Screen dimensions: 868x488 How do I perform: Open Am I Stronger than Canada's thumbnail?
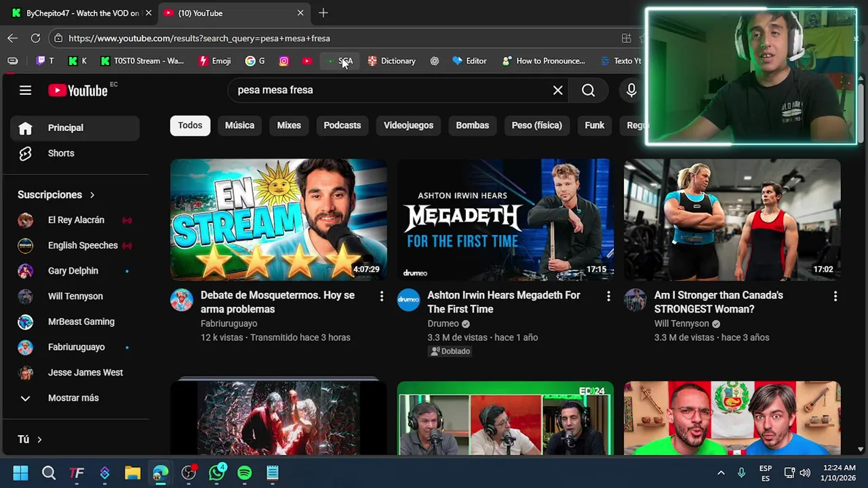coord(732,220)
